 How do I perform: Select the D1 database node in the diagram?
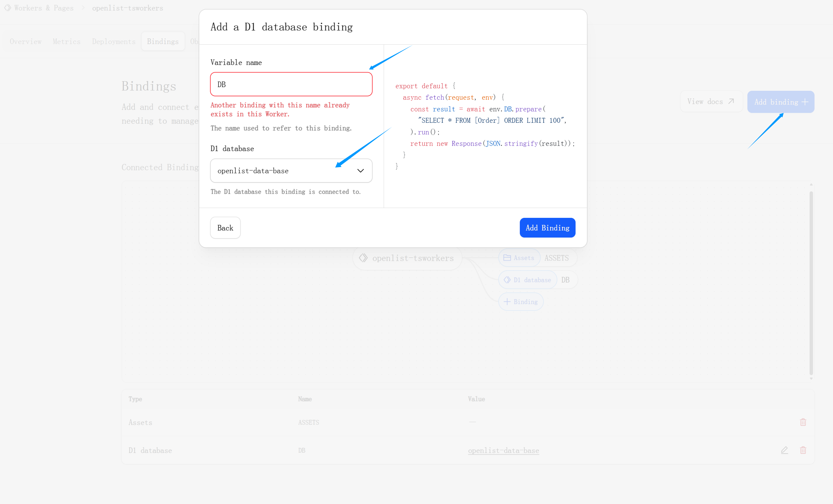528,280
